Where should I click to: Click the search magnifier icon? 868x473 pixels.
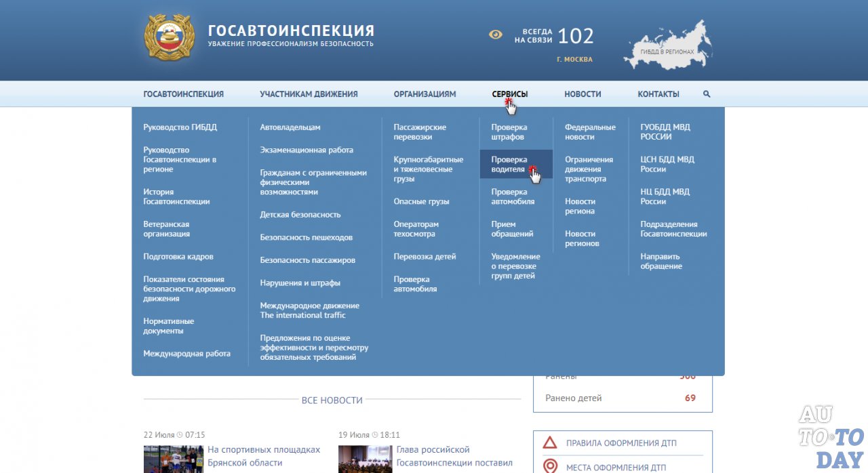(x=707, y=94)
